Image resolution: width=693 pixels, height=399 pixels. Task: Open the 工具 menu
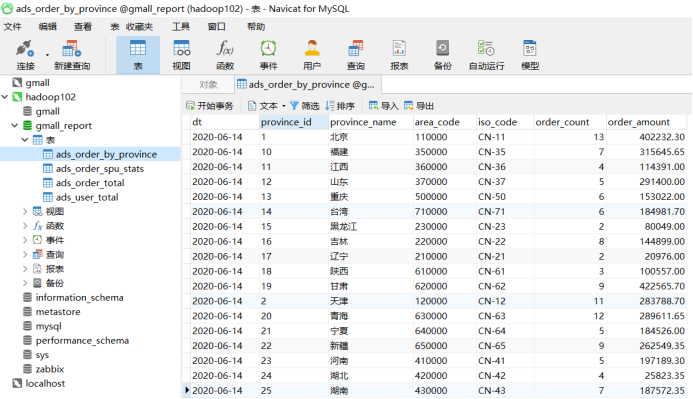coord(181,27)
